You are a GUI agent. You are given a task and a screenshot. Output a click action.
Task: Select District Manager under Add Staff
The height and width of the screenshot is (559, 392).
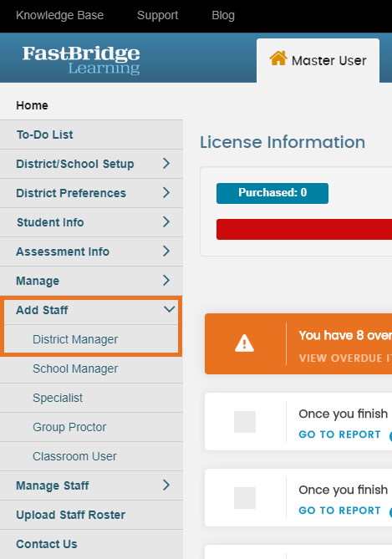point(91,339)
